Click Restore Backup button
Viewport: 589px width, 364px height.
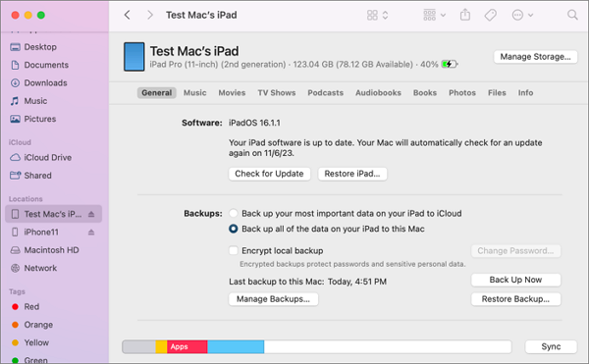tap(515, 299)
